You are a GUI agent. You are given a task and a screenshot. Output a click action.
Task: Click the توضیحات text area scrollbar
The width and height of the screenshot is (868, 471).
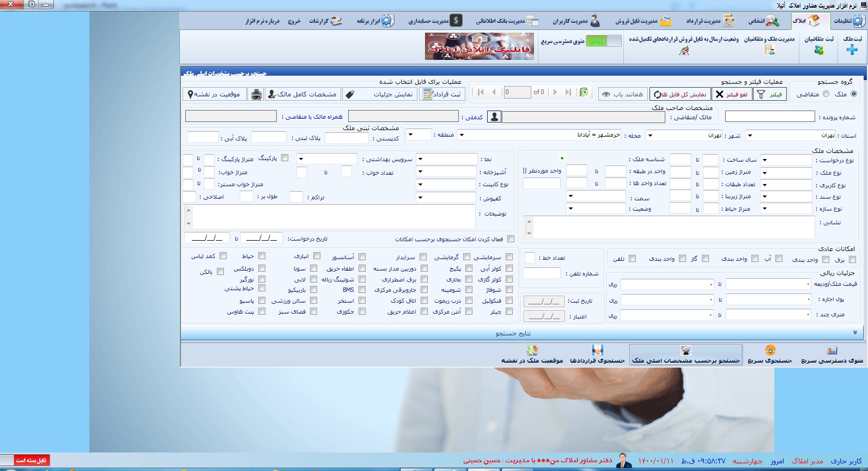click(189, 216)
